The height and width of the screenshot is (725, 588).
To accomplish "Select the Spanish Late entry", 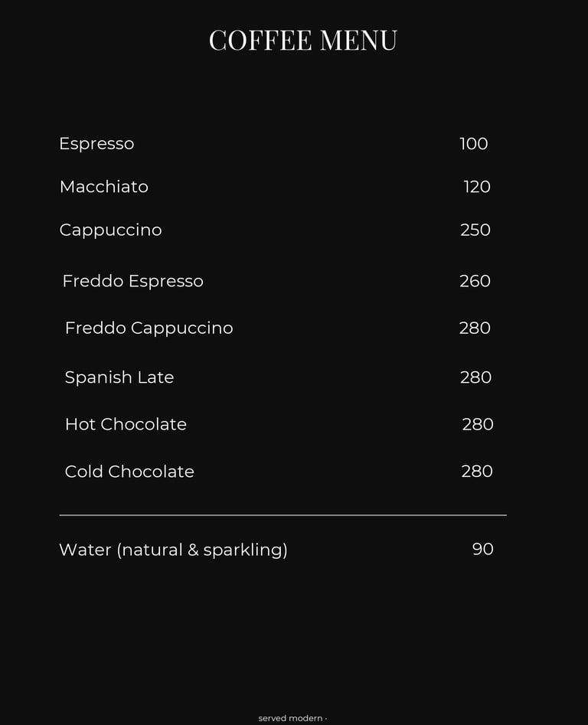I will pyautogui.click(x=119, y=377).
